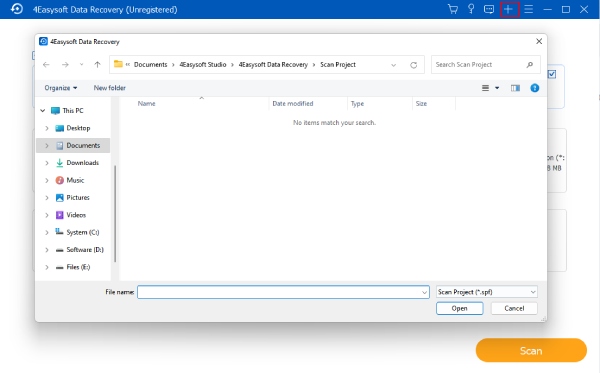Cancel the file dialog
The height and width of the screenshot is (373, 600).
click(x=514, y=308)
